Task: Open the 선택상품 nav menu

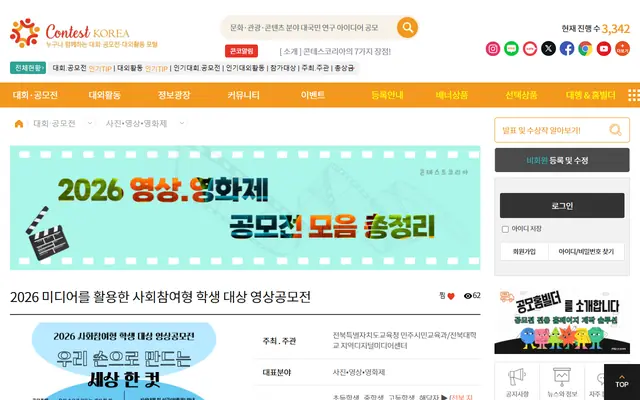Action: pyautogui.click(x=521, y=95)
